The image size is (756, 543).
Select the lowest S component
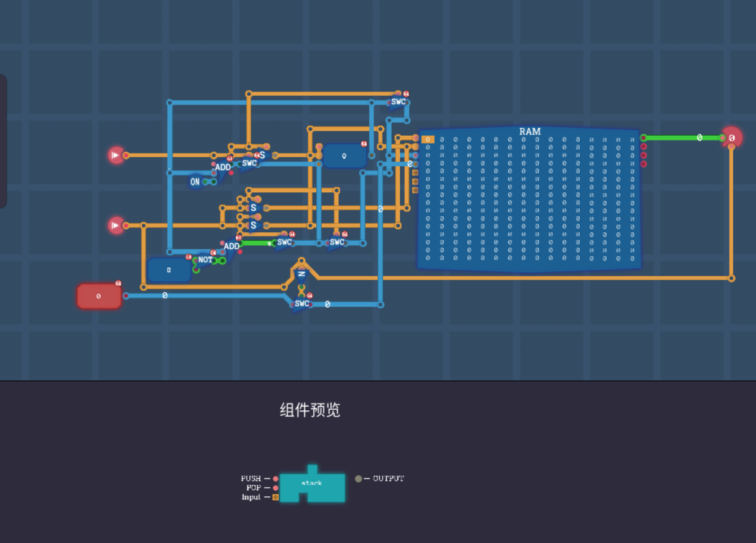pyautogui.click(x=253, y=225)
